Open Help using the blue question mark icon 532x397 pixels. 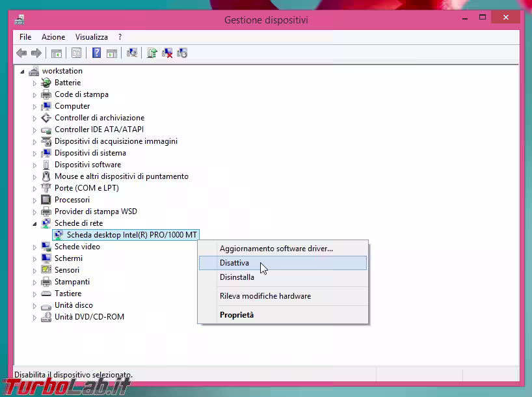point(96,53)
